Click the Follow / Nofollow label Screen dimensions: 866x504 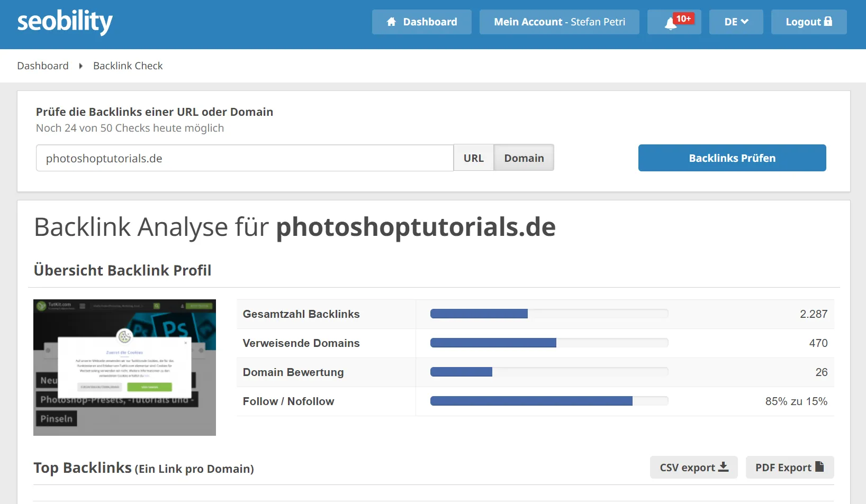pos(288,401)
